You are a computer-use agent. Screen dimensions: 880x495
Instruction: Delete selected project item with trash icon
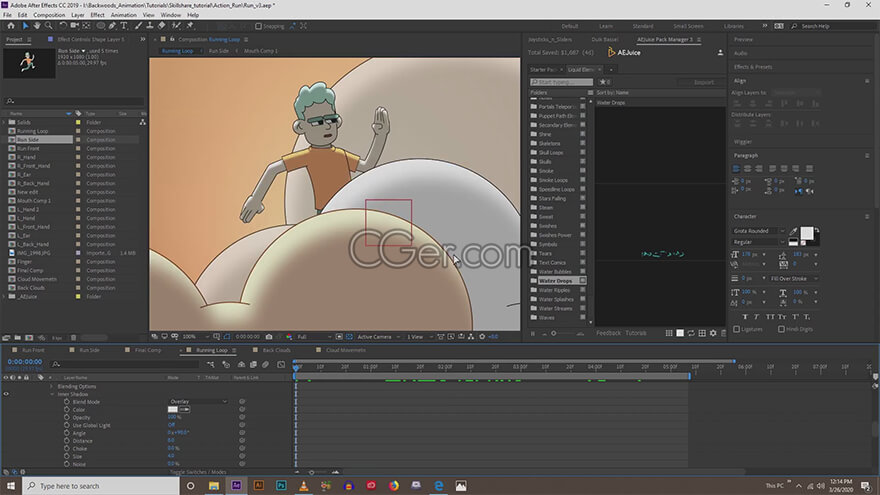coord(73,338)
